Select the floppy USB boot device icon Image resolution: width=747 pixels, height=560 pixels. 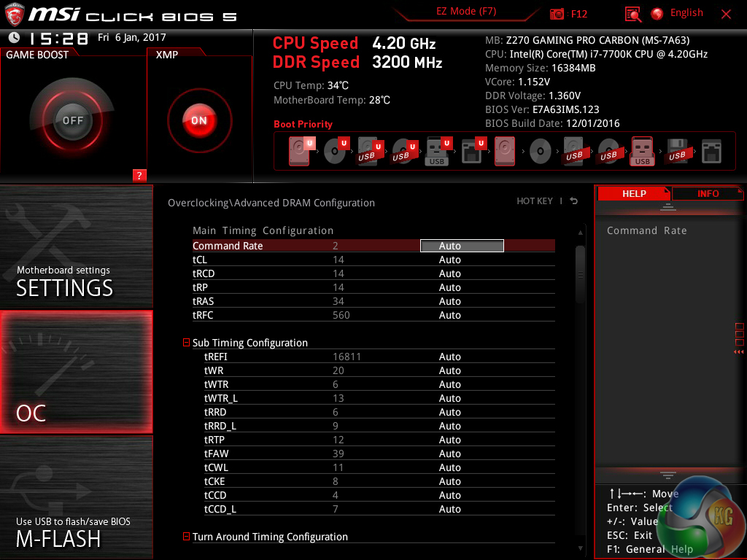[677, 152]
